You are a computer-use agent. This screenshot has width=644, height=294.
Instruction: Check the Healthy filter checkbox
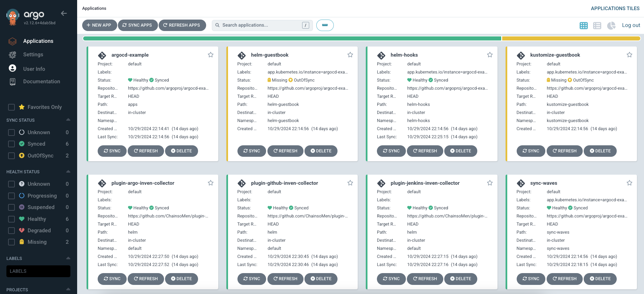click(x=11, y=219)
